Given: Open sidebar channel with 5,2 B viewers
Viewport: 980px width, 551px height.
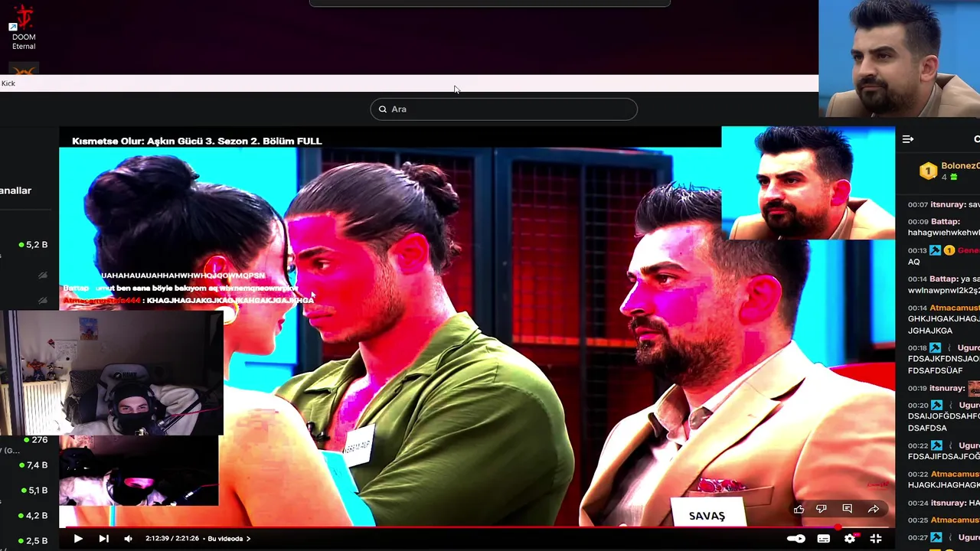Looking at the screenshot, I should [33, 245].
